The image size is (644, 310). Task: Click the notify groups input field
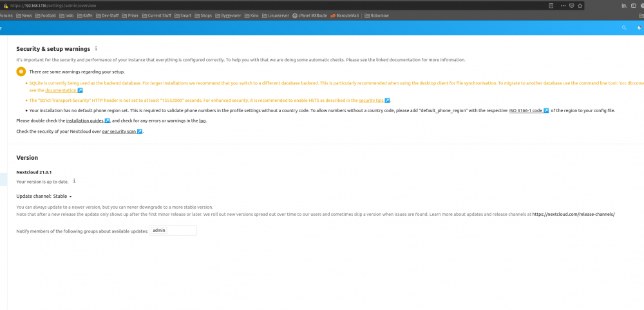[173, 231]
